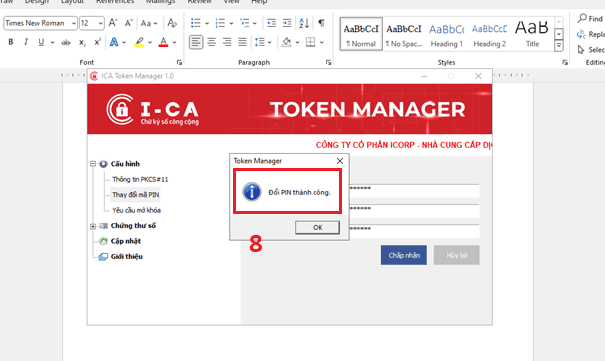Insert a multilevel list
605x361 pixels.
pos(245,23)
